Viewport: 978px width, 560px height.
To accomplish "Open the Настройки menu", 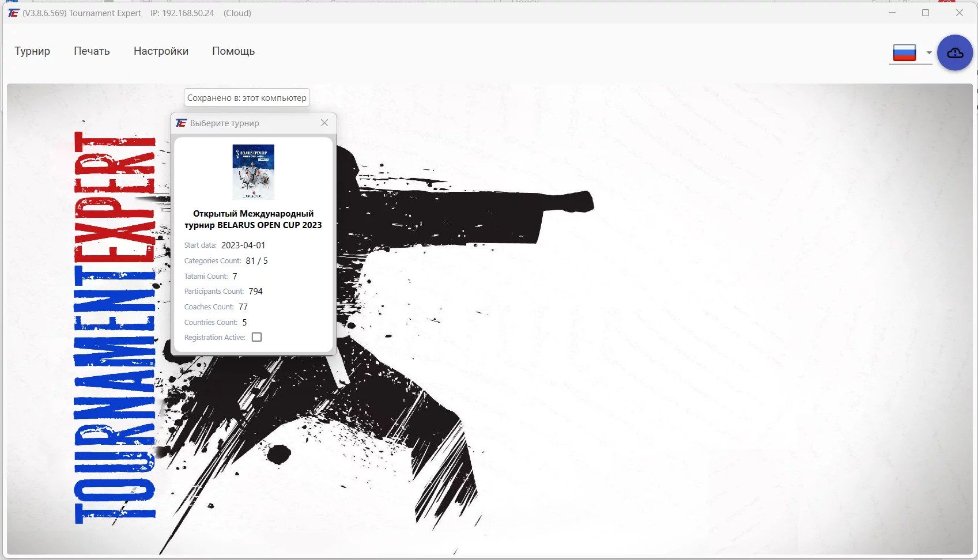I will (161, 51).
